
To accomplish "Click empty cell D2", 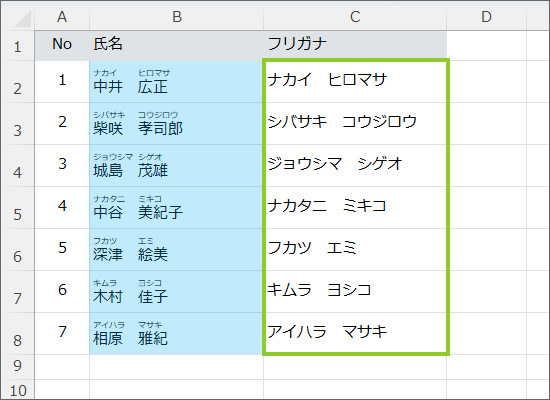I will [x=487, y=82].
